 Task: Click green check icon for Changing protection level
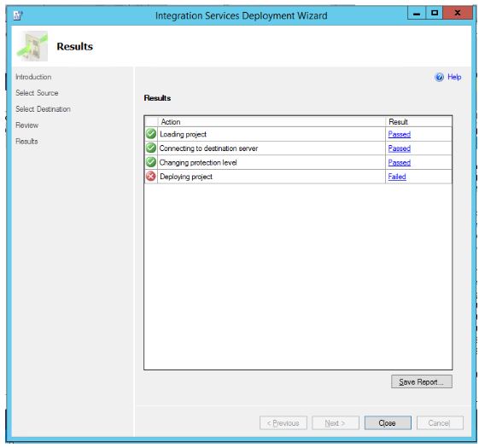pos(151,162)
